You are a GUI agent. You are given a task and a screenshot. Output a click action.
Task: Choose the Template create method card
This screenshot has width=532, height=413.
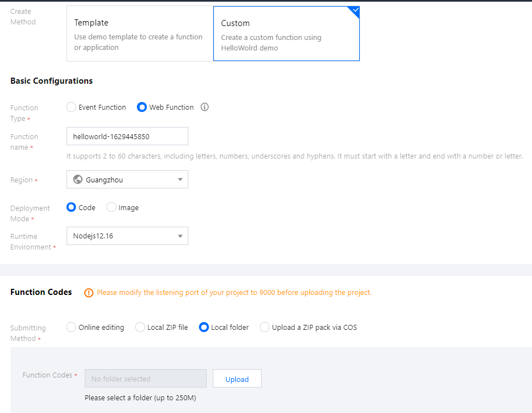(x=140, y=34)
